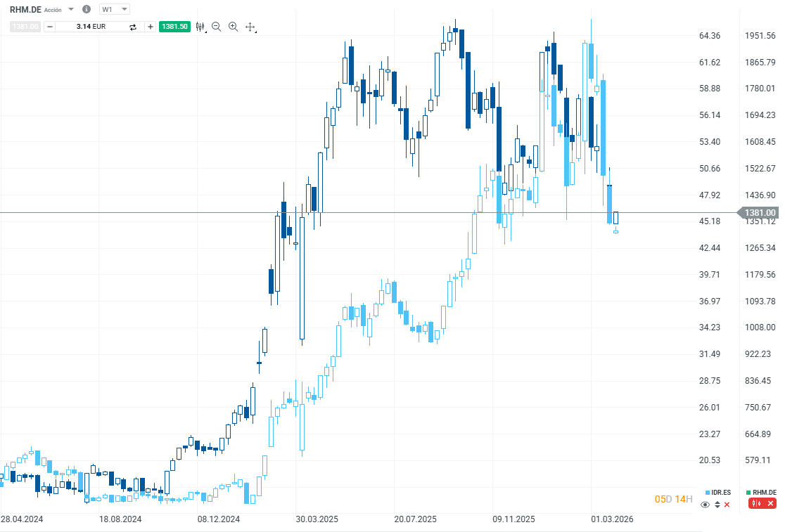Expand the RHM.DE symbol dropdown arrow
Viewport: 785px width, 532px height.
71,9
